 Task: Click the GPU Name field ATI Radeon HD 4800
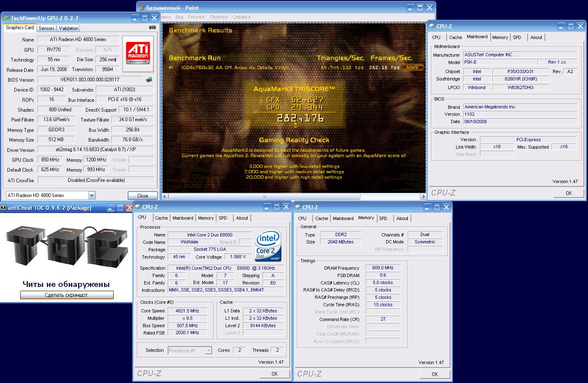coord(78,39)
